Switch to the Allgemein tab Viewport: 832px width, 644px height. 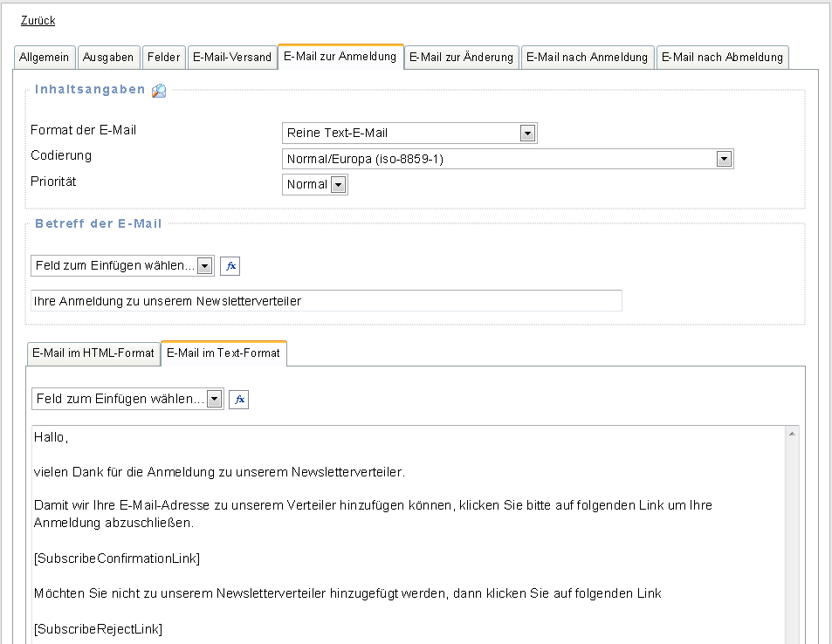[45, 58]
